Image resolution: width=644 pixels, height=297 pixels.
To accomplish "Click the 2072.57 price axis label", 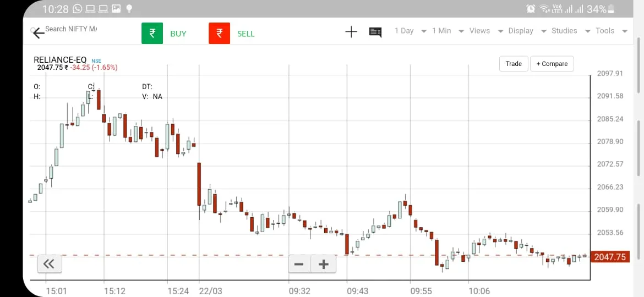I will tap(610, 164).
